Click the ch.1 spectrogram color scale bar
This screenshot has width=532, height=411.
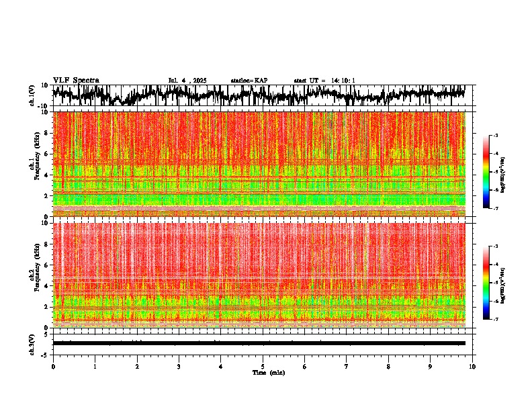pyautogui.click(x=486, y=172)
